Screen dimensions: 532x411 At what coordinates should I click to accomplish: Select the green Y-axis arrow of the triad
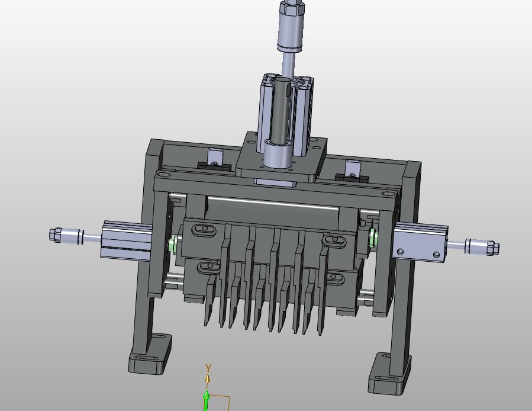(206, 401)
